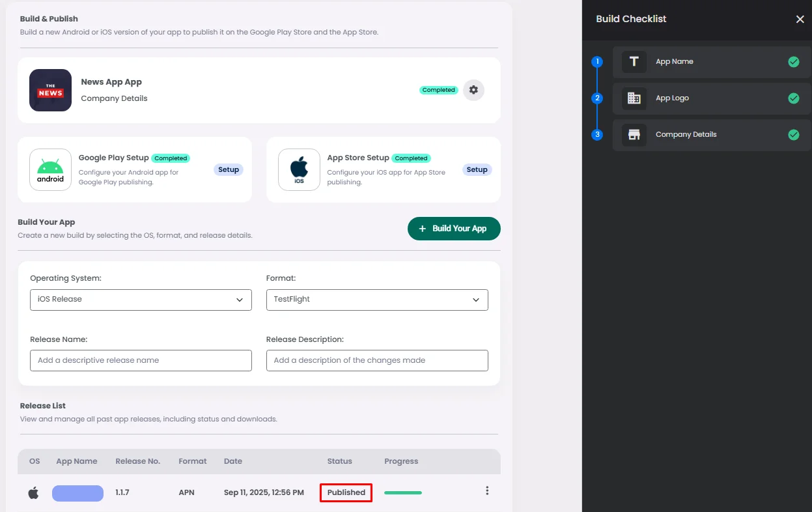Open settings via the gear icon
This screenshot has width=812, height=512.
473,90
